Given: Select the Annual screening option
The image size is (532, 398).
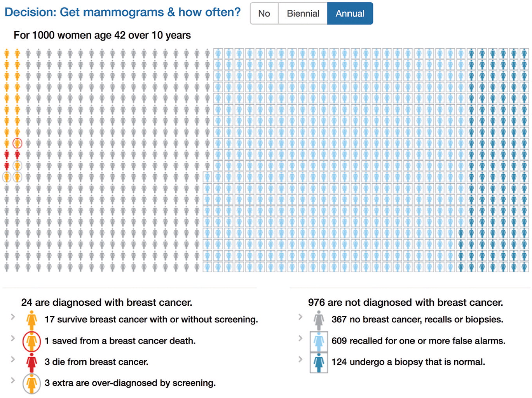Looking at the screenshot, I should (350, 14).
